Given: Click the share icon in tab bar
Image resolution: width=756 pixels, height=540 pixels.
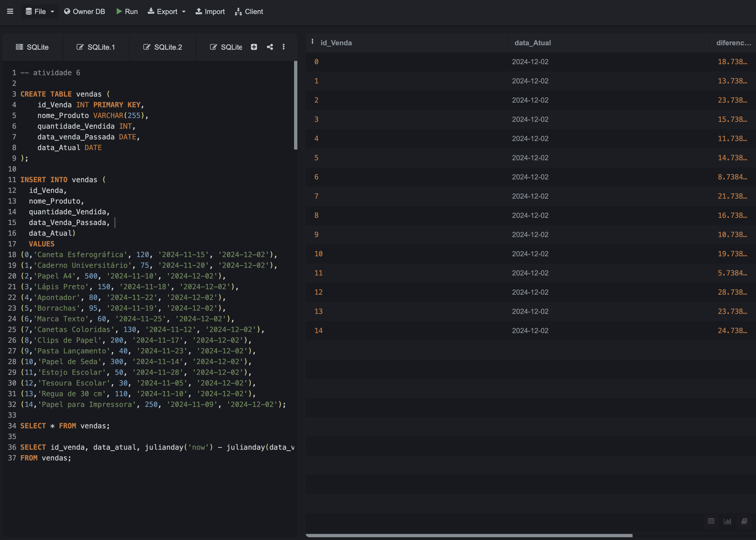Looking at the screenshot, I should 270,47.
